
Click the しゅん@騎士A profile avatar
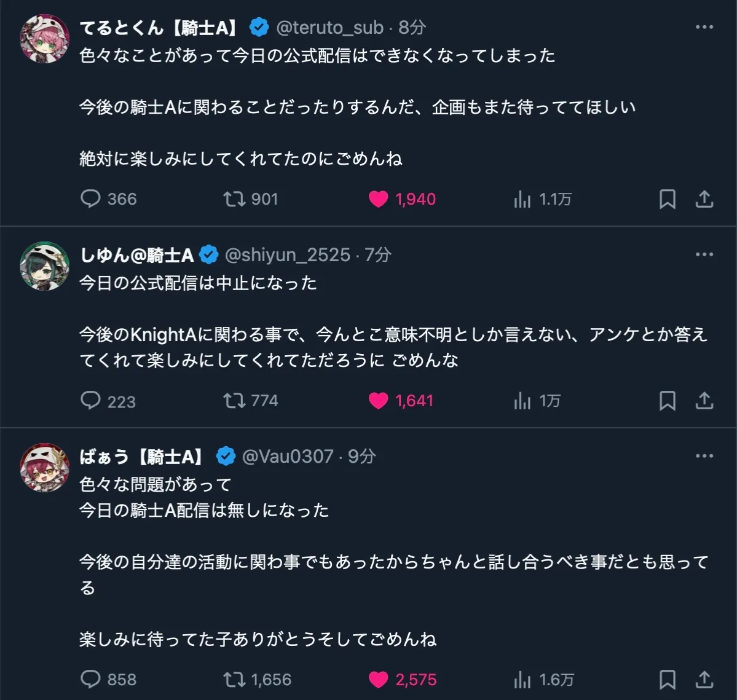pos(44,265)
